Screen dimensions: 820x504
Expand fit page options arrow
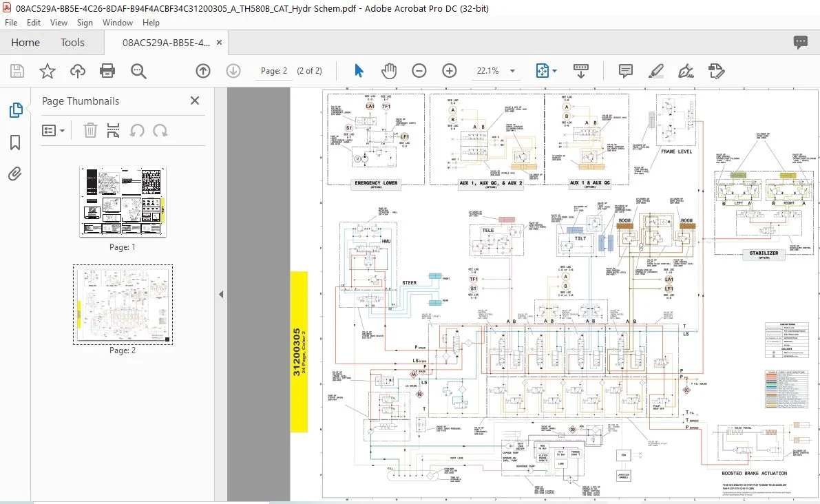click(x=555, y=71)
